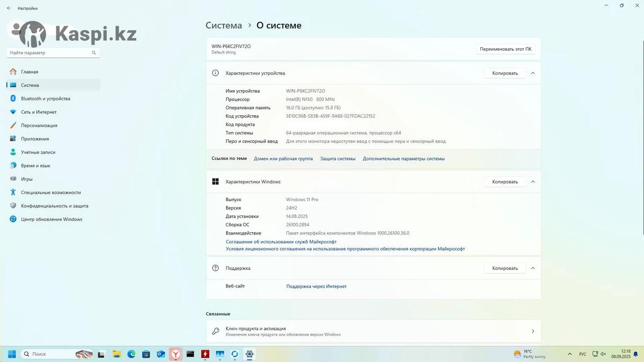Open Windows Update center in sidebar
644x362 pixels.
click(52, 219)
